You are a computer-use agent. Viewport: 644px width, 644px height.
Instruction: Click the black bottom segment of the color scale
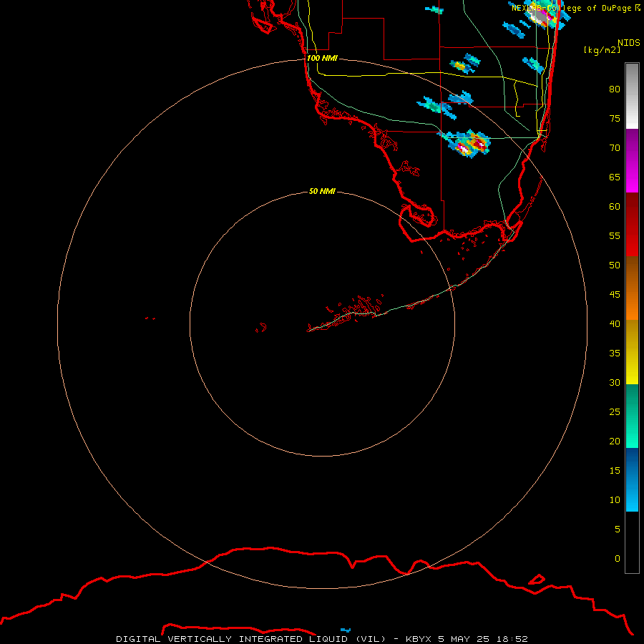(x=632, y=542)
